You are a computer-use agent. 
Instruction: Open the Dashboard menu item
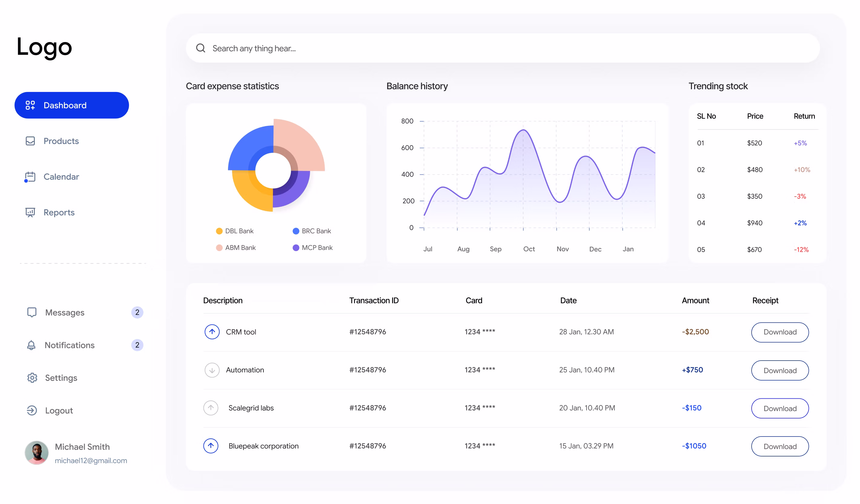pos(72,105)
